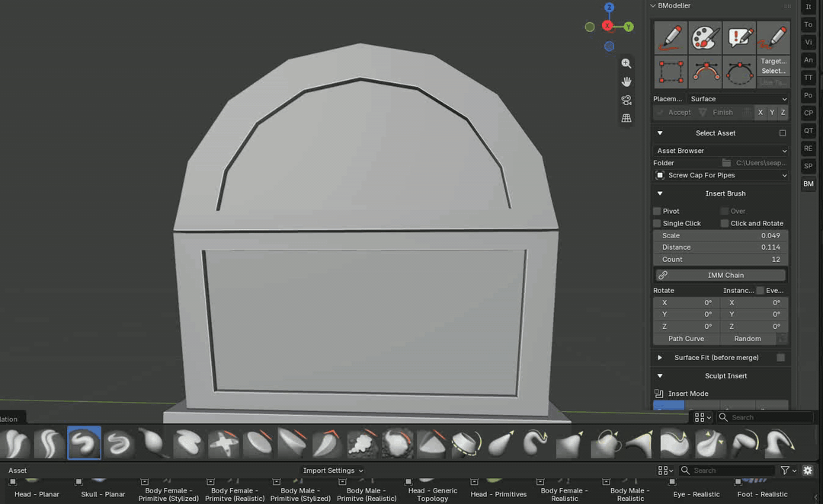Screen dimensions: 823x504
Task: Toggle the Over checkbox
Action: (x=725, y=212)
